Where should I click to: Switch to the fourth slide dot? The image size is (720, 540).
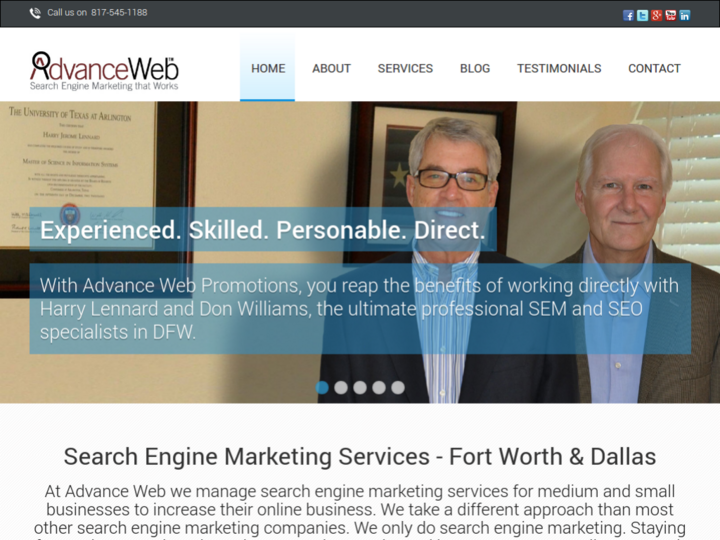coord(379,388)
